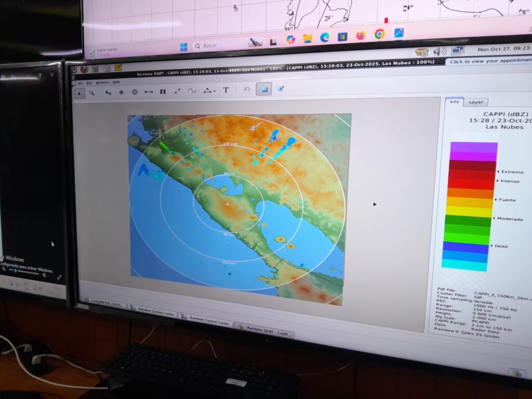532x399 pixels.
Task: Select the arrow pointer tool
Action: (x=79, y=93)
